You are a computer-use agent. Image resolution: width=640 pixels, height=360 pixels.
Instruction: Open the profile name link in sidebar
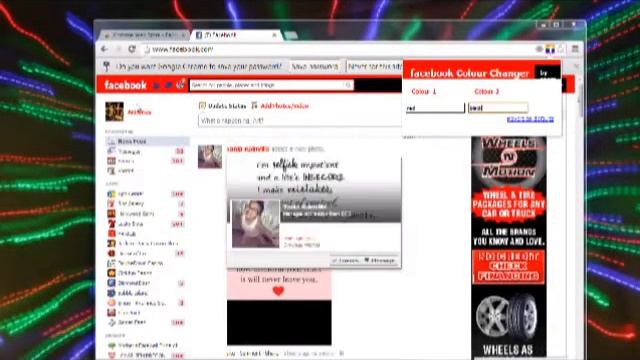pos(139,112)
